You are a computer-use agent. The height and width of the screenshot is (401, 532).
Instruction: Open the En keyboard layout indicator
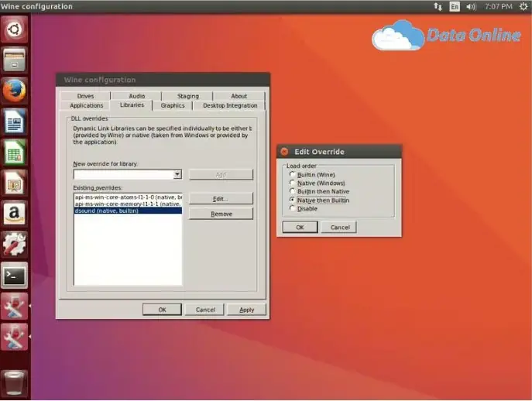[x=455, y=6]
